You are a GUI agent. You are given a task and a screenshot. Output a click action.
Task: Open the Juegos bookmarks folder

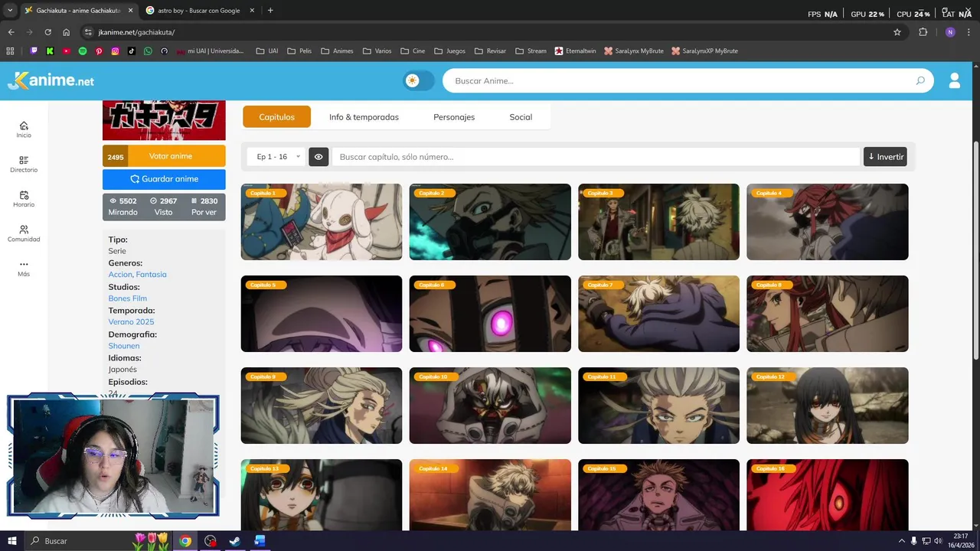click(449, 51)
